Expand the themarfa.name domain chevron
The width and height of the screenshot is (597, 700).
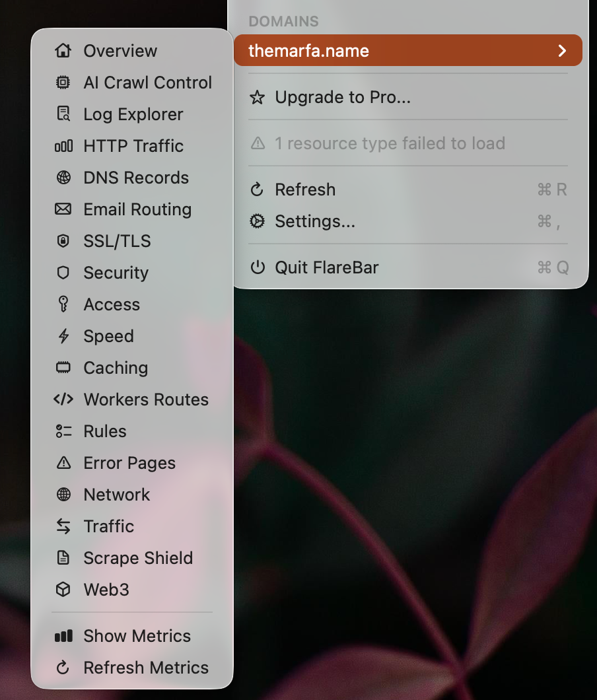coord(562,51)
